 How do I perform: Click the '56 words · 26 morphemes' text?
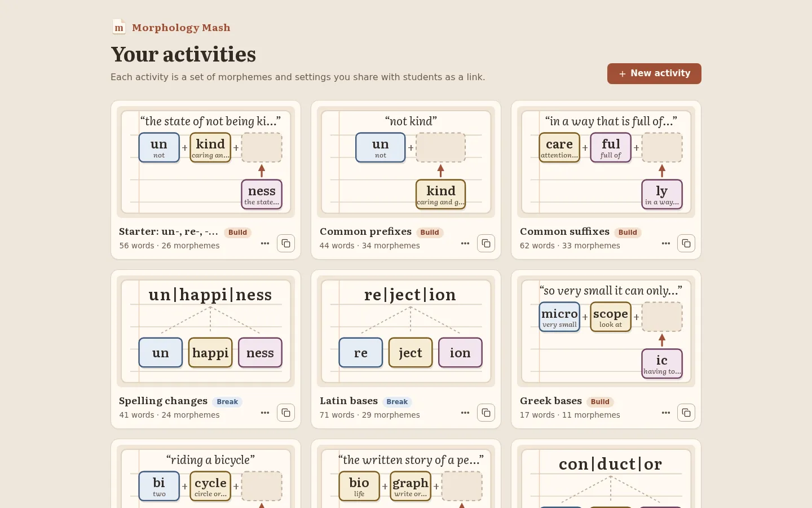point(169,246)
